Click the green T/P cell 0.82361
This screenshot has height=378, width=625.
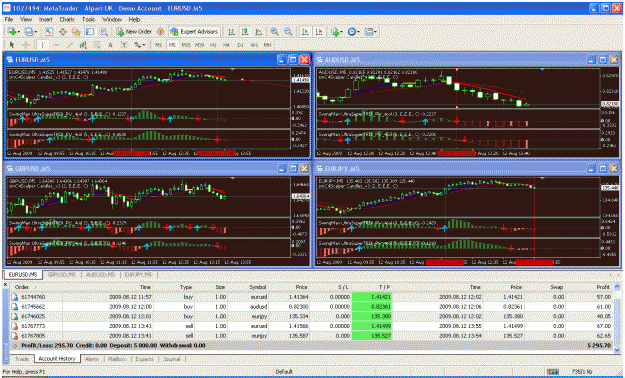(x=371, y=307)
